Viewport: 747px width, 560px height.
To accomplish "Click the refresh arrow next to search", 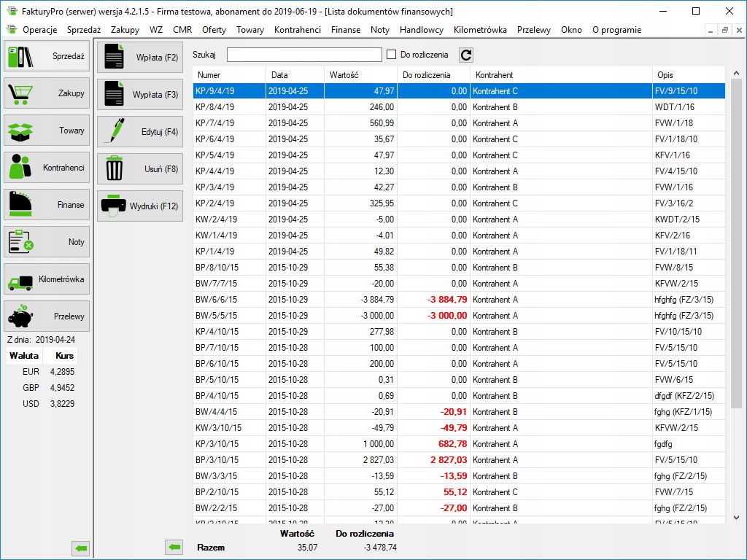I will coord(466,55).
